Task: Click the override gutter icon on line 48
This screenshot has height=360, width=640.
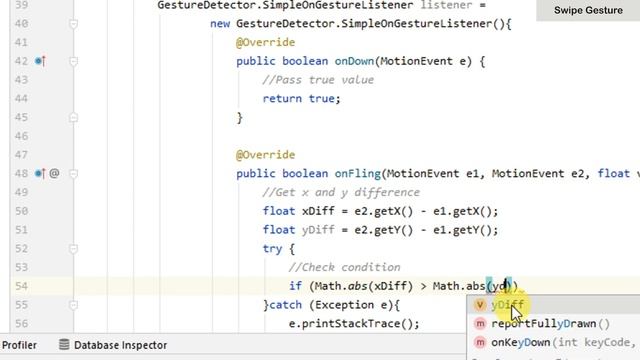Action: click(x=40, y=174)
